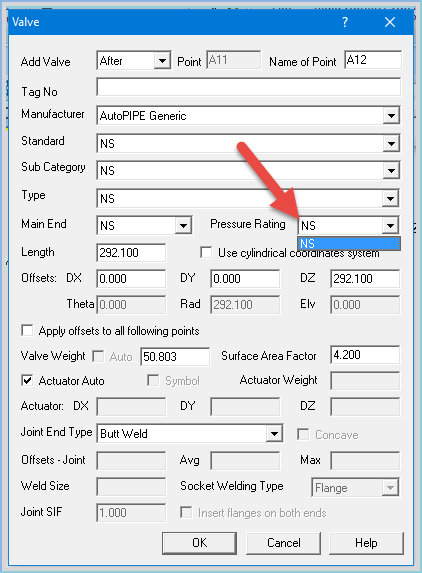
Task: Select highlighted NS option in Pressure Rating list
Action: coord(349,244)
